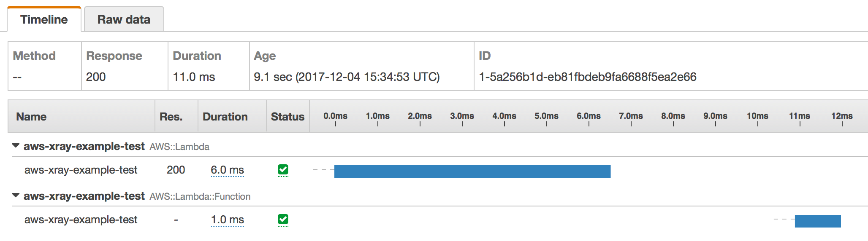Screen dimensions: 868x241
Task: Click the trace ID value
Action: click(587, 77)
